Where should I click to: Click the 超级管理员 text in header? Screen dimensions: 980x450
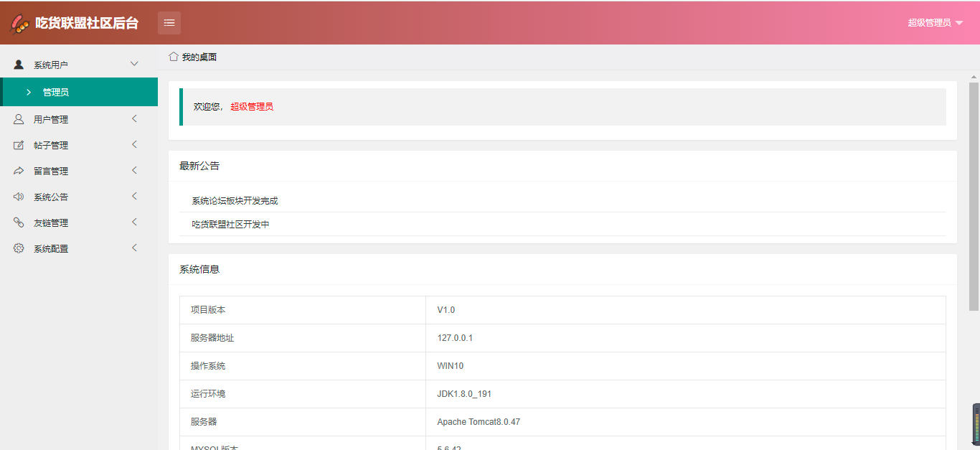click(x=929, y=23)
